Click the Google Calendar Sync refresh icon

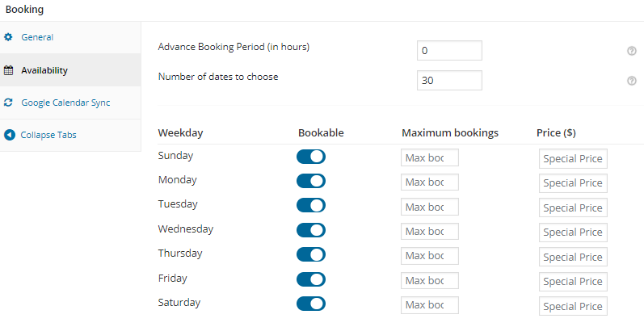coord(8,103)
